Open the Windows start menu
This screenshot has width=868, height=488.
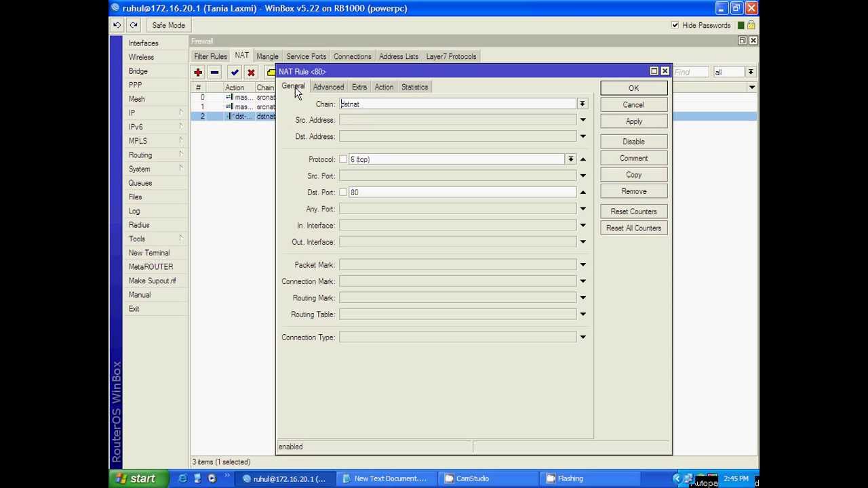coord(138,479)
